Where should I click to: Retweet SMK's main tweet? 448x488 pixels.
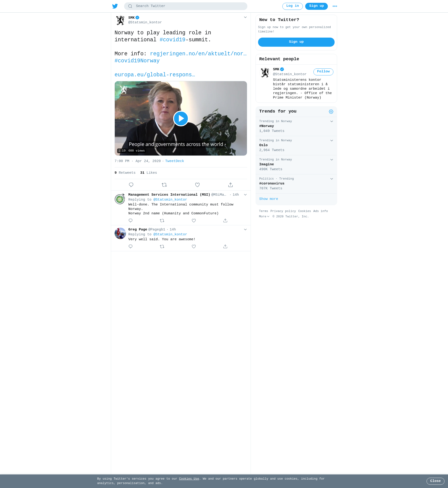[x=164, y=185]
